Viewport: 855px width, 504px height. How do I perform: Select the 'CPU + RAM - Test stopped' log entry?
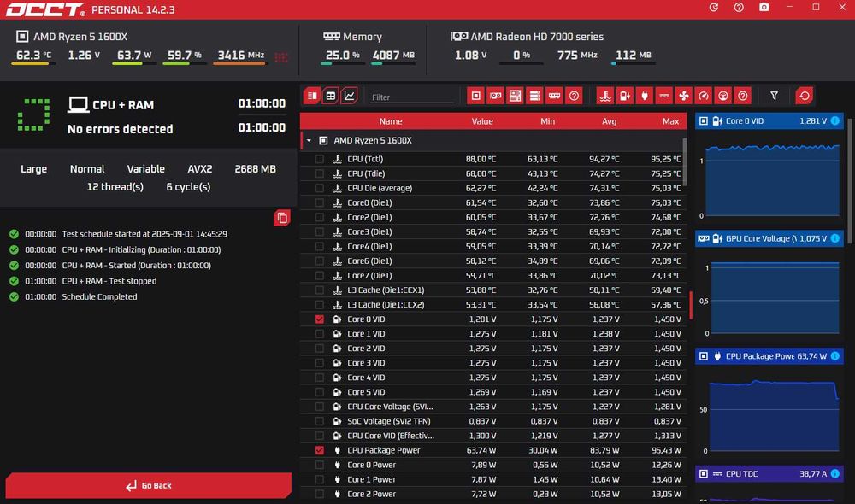coord(109,281)
